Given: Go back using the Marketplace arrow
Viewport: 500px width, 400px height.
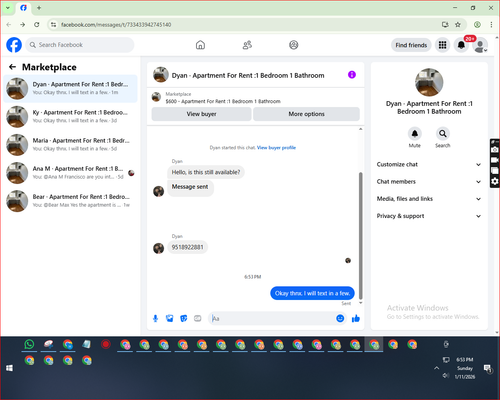Looking at the screenshot, I should [13, 67].
